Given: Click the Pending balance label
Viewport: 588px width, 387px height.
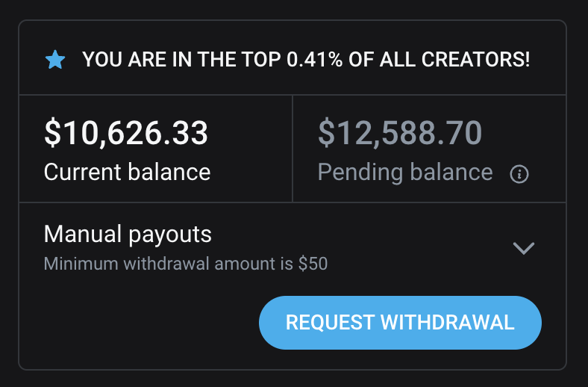Looking at the screenshot, I should tap(405, 173).
